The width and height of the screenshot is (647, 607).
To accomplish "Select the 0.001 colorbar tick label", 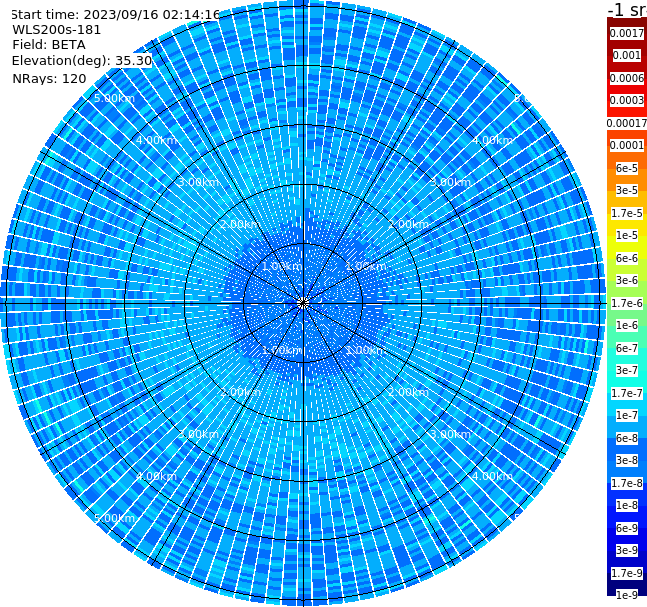I will point(627,55).
